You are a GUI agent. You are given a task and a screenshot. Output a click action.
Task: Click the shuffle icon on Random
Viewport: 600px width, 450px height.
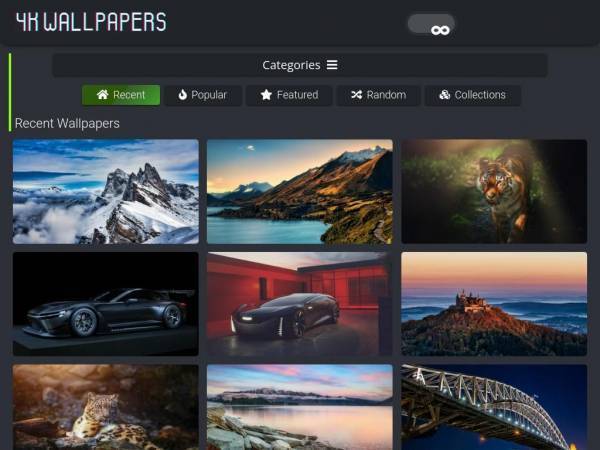coord(357,95)
